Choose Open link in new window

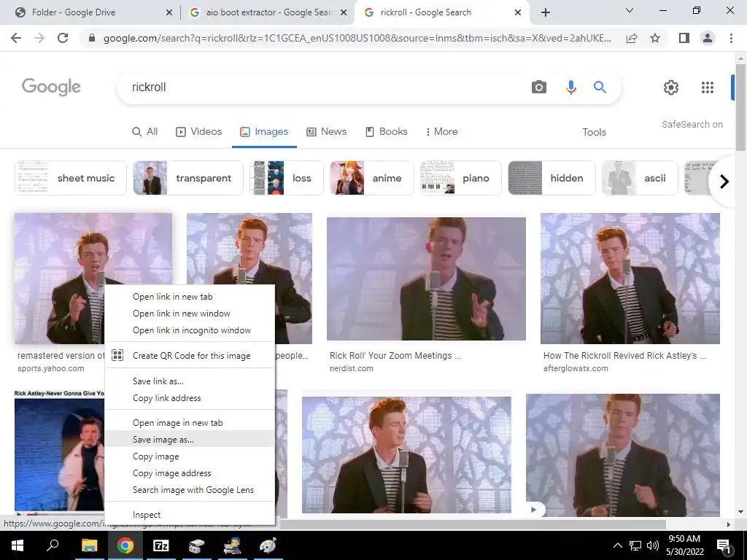190,314
